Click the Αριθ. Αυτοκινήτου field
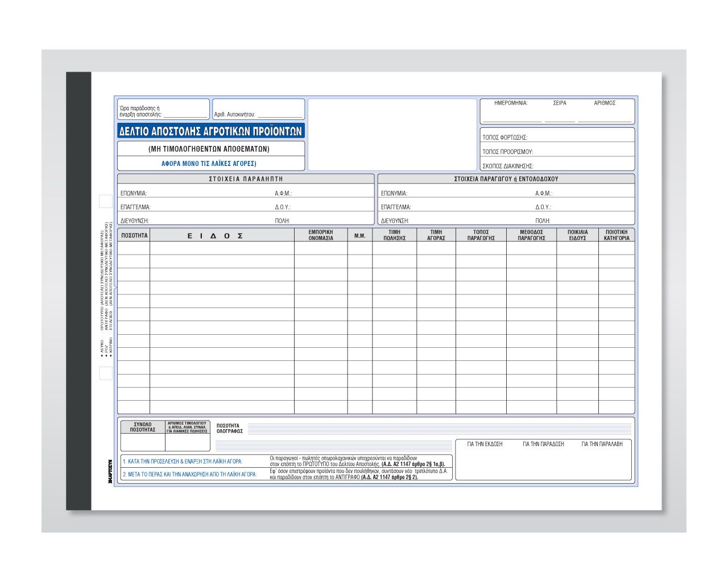 [x=279, y=114]
